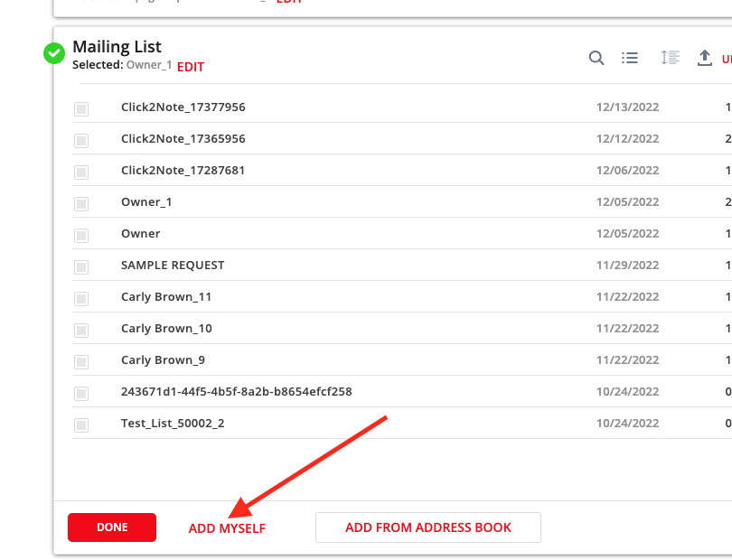This screenshot has height=560, width=732.
Task: Click the 12/06/2022 date cell
Action: [627, 171]
